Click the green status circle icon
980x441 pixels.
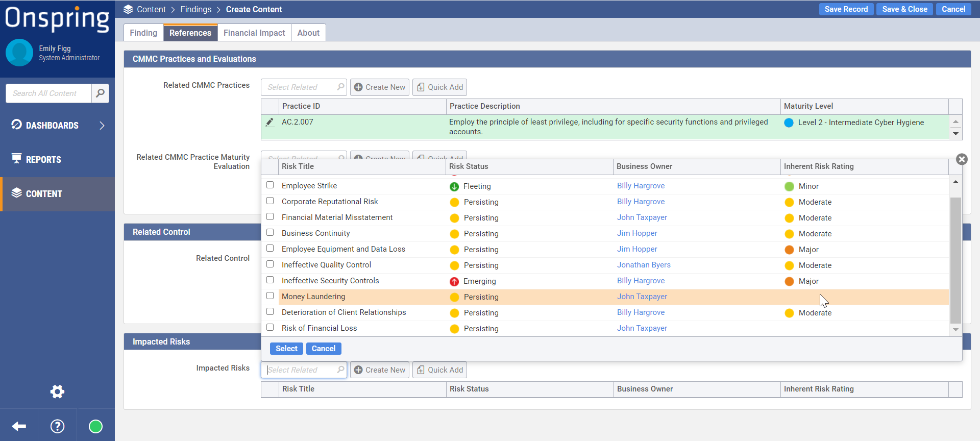[x=95, y=426]
